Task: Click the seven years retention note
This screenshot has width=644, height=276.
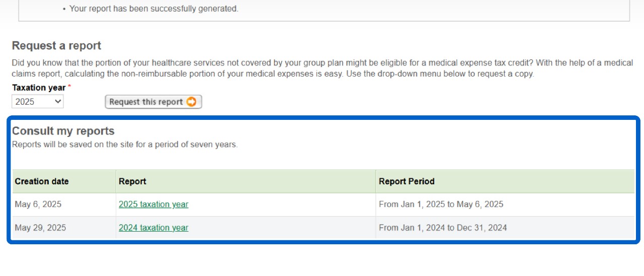Action: click(x=125, y=145)
